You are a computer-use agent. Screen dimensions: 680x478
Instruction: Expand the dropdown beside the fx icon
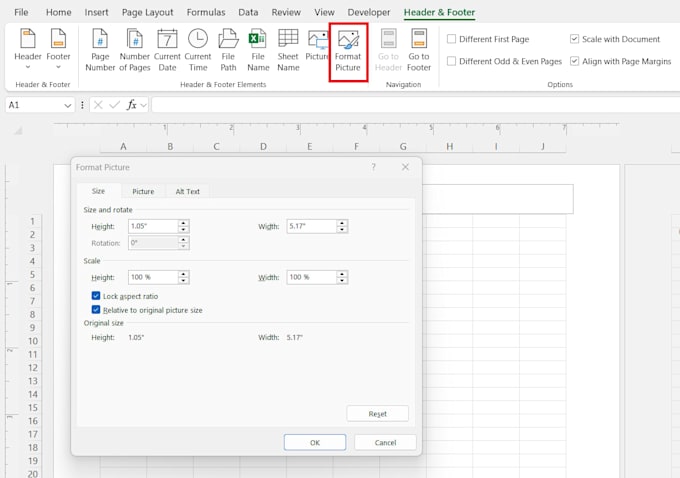144,105
